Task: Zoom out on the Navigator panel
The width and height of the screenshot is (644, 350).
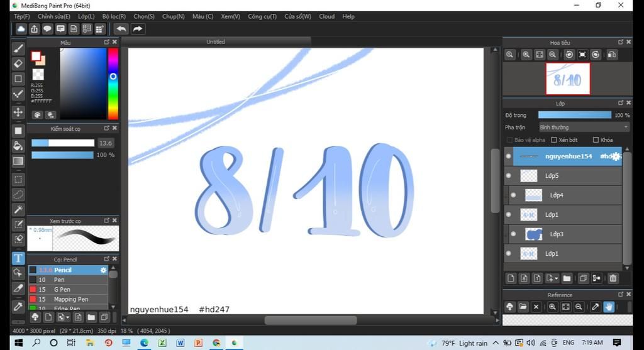Action: point(553,55)
